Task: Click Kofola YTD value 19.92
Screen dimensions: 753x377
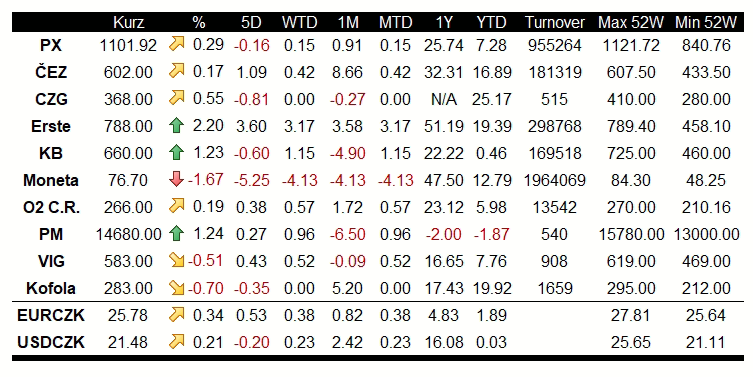Action: coord(492,288)
